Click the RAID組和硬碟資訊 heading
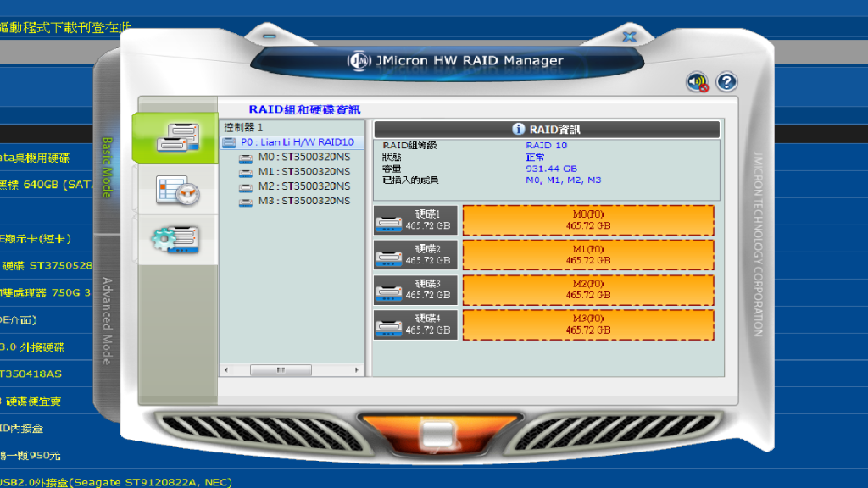Viewport: 868px width, 488px height. click(x=304, y=109)
